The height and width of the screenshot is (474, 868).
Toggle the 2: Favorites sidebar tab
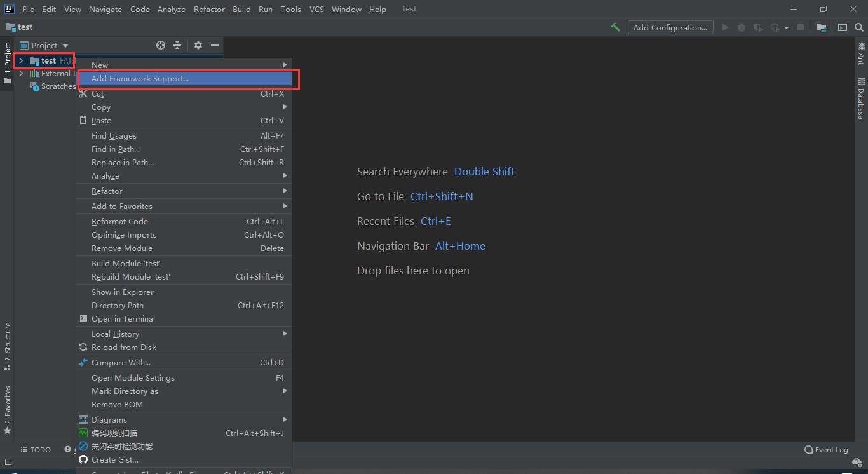coord(7,410)
